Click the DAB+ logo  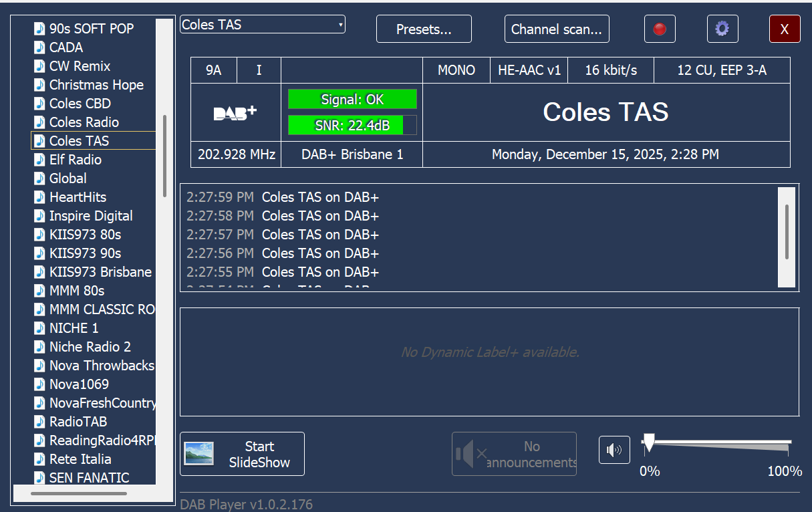click(235, 113)
